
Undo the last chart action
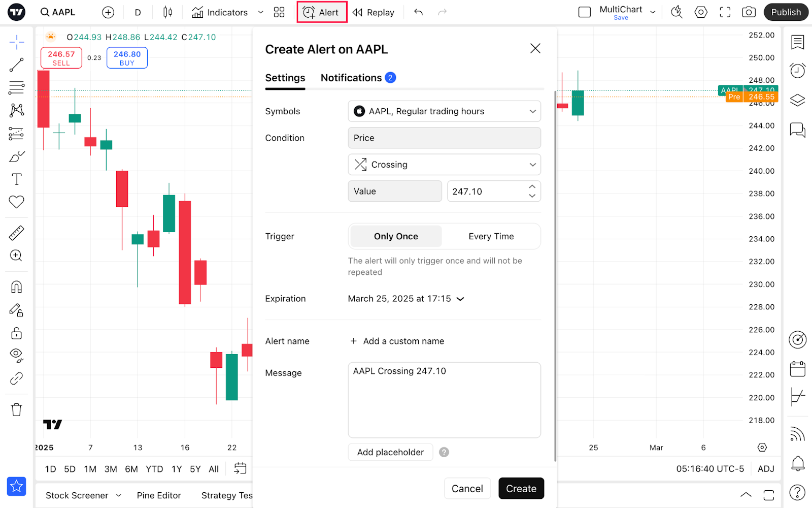[x=418, y=12]
